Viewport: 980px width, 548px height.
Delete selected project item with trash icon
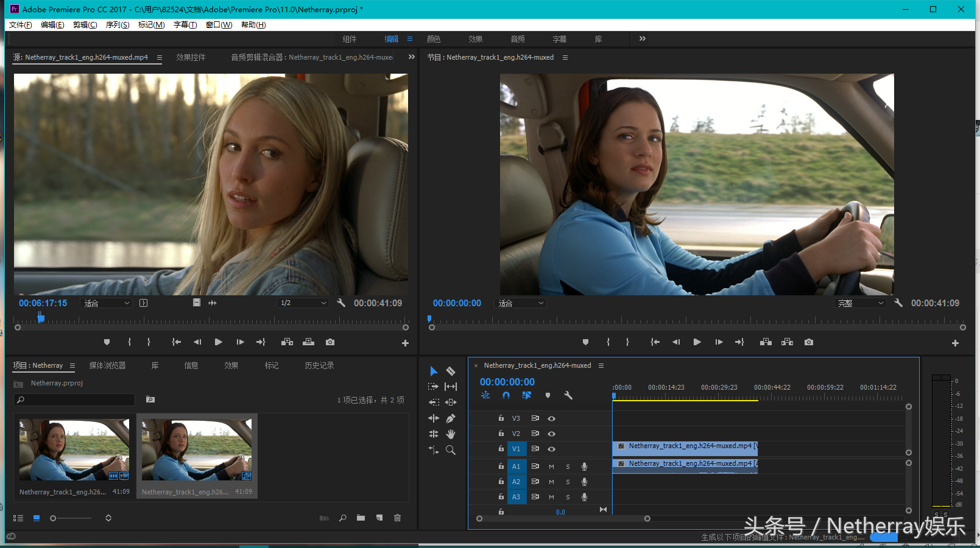point(398,518)
